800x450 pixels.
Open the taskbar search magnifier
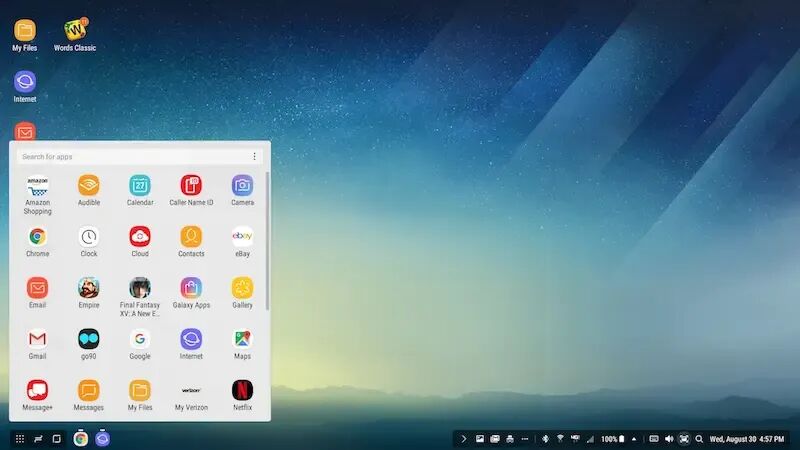[x=699, y=439]
